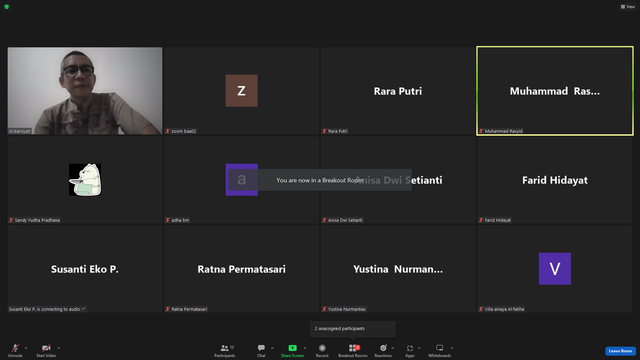Unmute the microphone

click(x=15, y=350)
